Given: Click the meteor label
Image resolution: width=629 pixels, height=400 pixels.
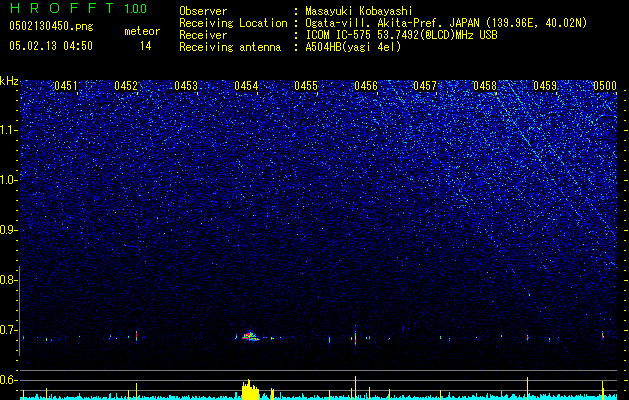Looking at the screenshot, I should 142,31.
